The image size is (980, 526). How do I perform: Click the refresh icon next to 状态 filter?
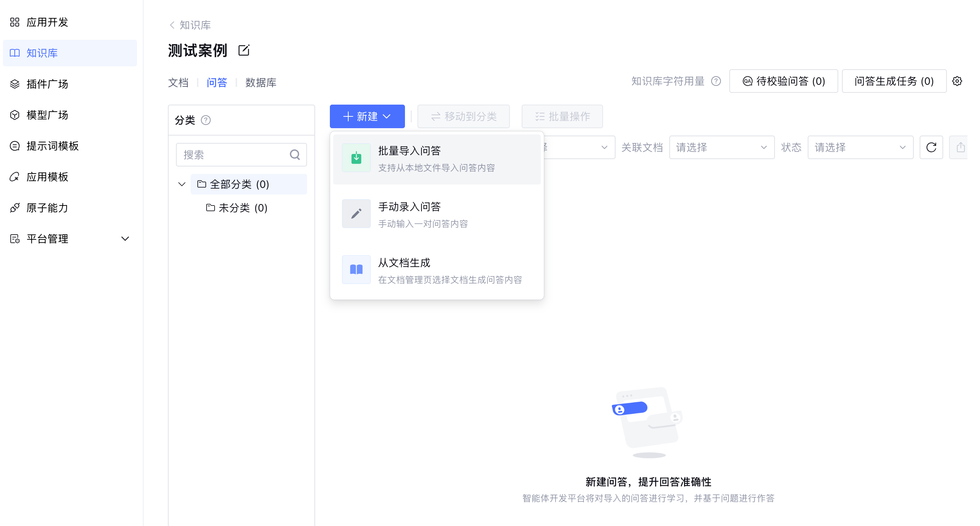[931, 147]
